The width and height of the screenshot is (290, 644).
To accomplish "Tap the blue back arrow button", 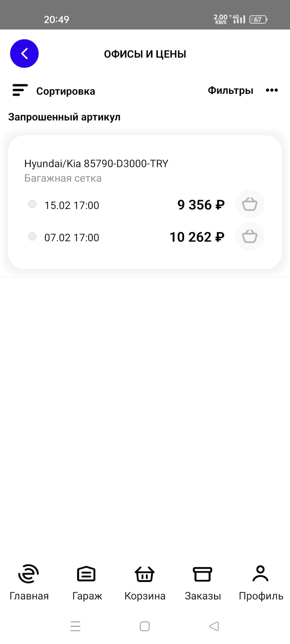I will (25, 54).
